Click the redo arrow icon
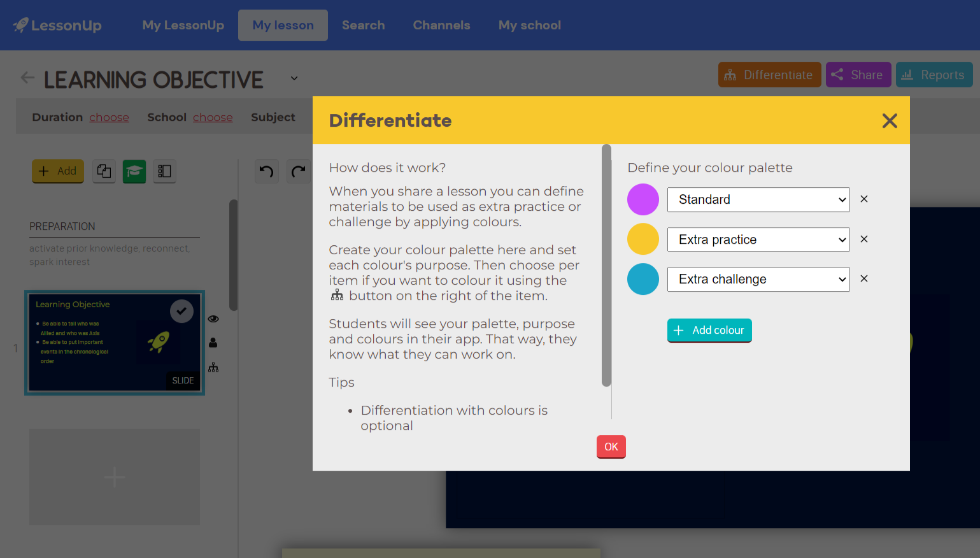 pyautogui.click(x=299, y=171)
